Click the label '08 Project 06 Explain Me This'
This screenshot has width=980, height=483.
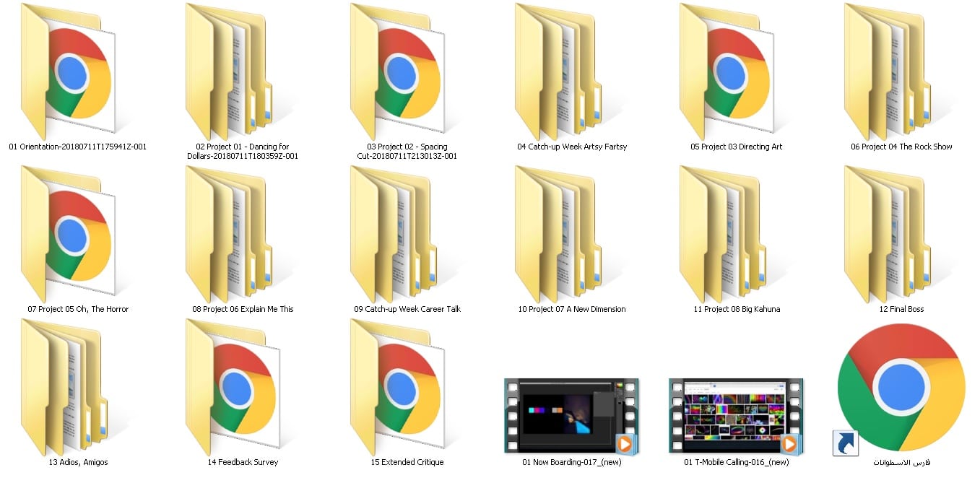pyautogui.click(x=243, y=309)
